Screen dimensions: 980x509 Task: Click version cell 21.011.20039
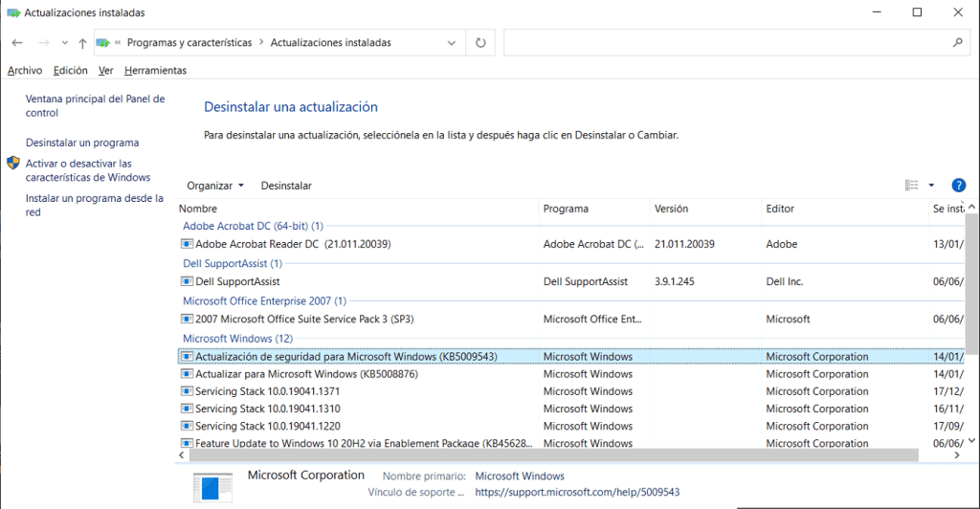684,244
